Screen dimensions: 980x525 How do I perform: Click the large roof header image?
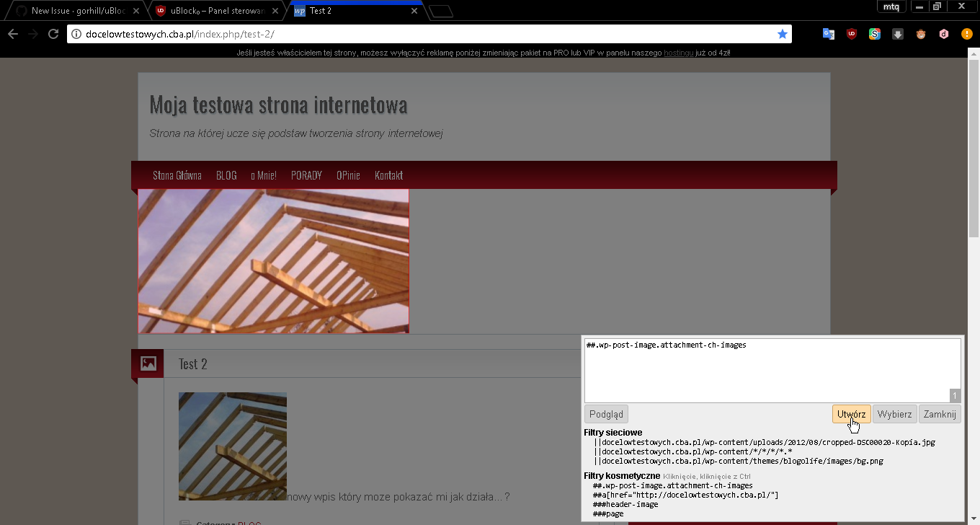click(x=273, y=261)
